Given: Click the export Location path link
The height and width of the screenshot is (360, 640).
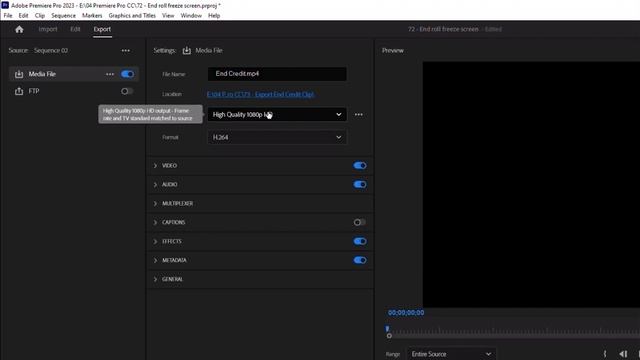Looking at the screenshot, I should tap(260, 94).
